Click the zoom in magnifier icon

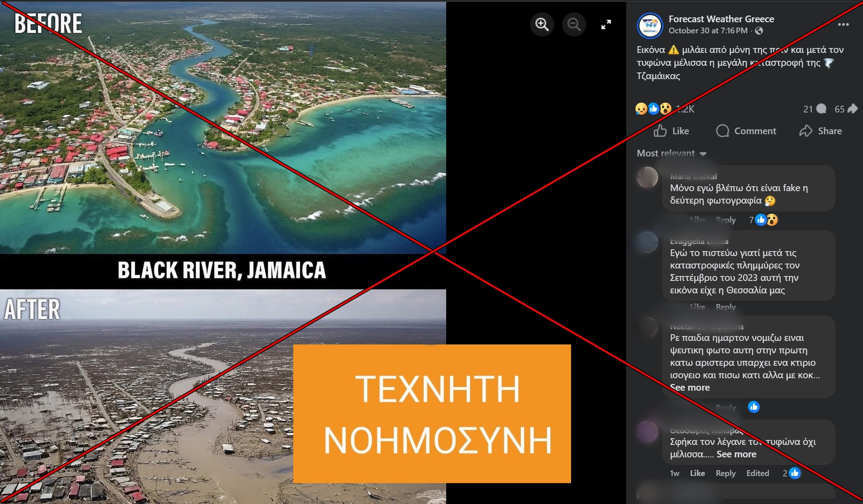pos(542,24)
